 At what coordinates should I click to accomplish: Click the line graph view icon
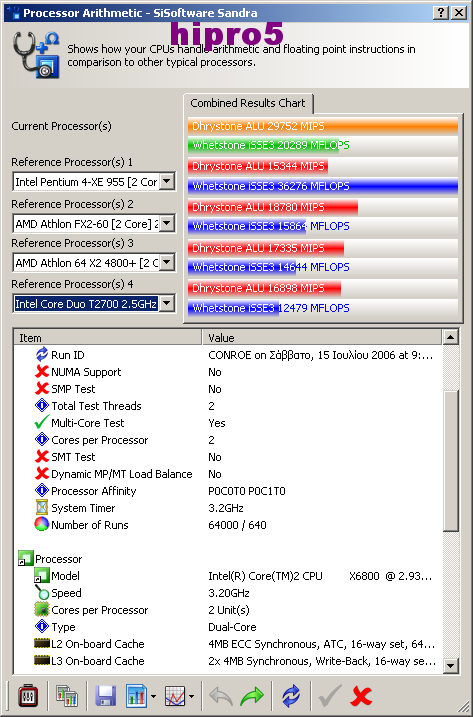(x=175, y=696)
